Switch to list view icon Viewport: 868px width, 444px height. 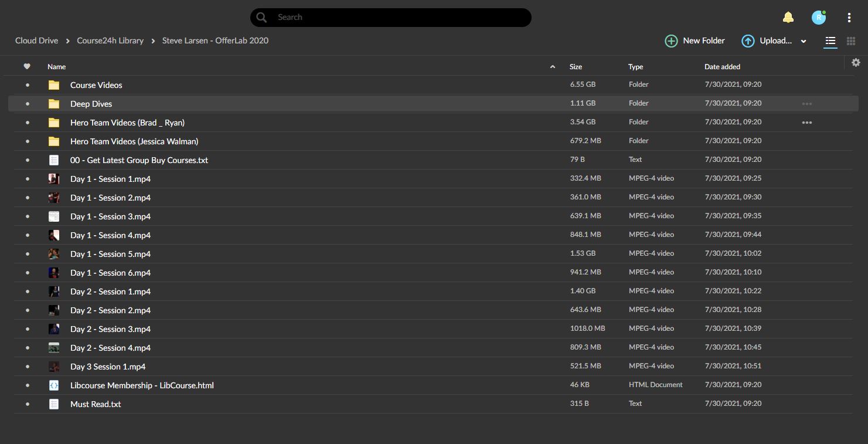830,41
